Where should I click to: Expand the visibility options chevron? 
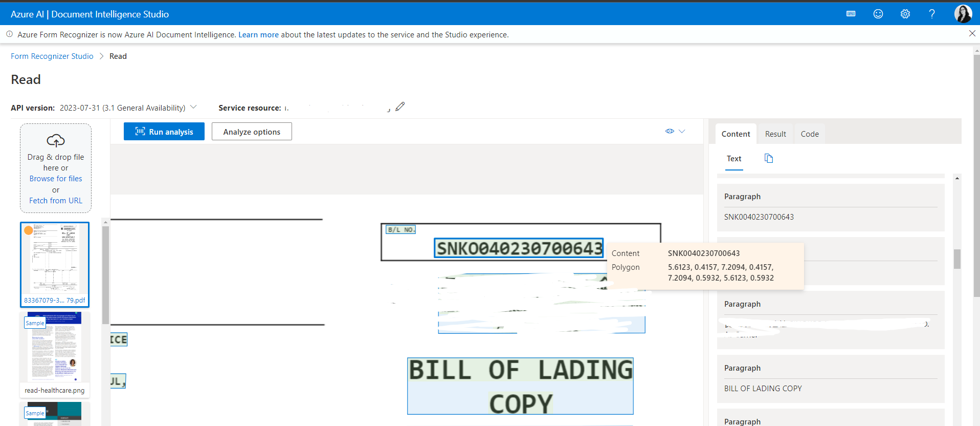tap(682, 131)
